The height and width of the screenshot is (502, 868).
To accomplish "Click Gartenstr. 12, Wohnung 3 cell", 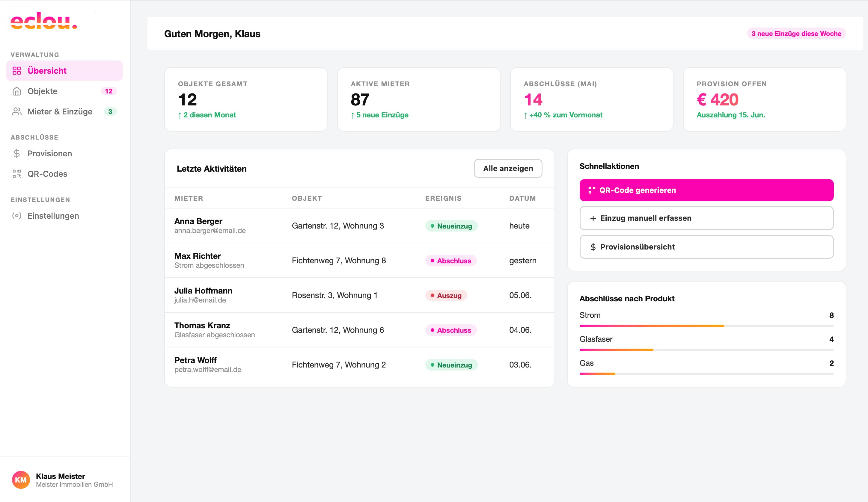I will [x=338, y=226].
